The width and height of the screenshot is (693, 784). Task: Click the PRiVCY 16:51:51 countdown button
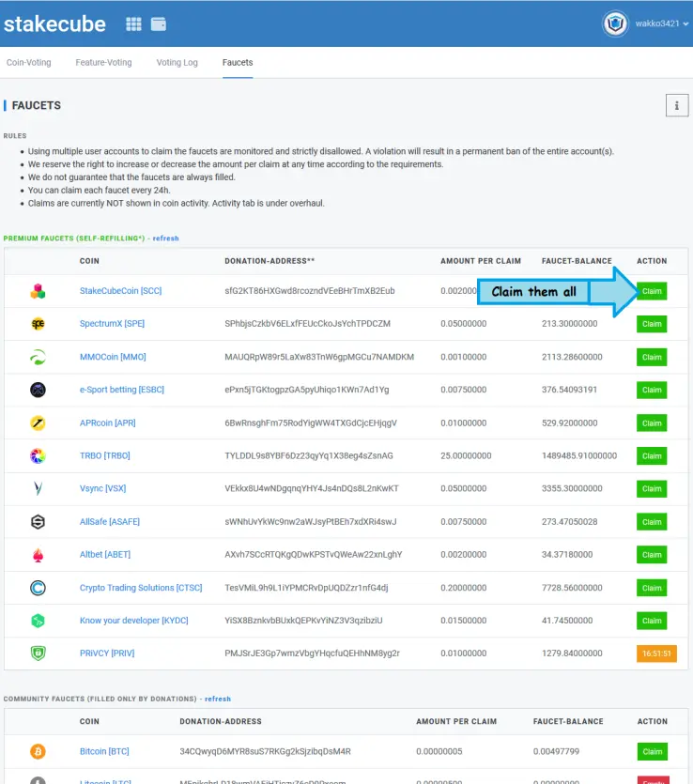point(656,653)
